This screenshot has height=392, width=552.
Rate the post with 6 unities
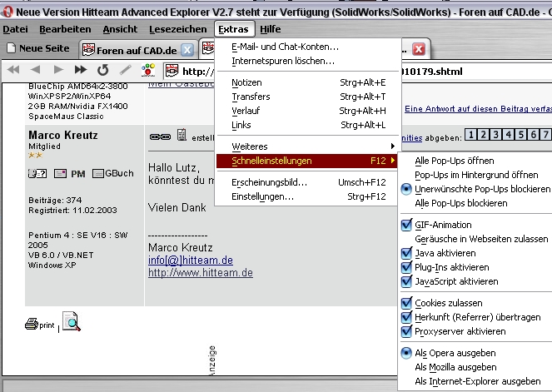pos(534,135)
